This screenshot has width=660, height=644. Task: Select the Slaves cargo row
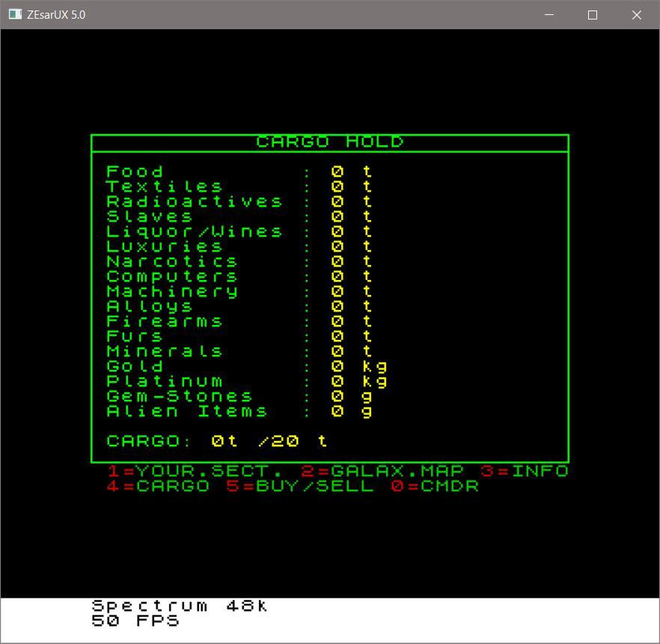click(x=239, y=216)
